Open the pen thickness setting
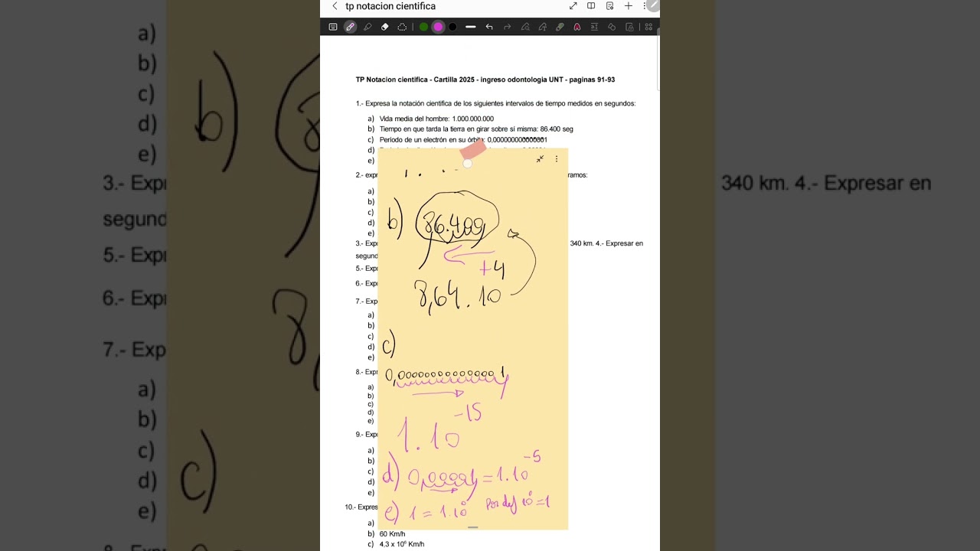980x551 pixels. pyautogui.click(x=471, y=27)
